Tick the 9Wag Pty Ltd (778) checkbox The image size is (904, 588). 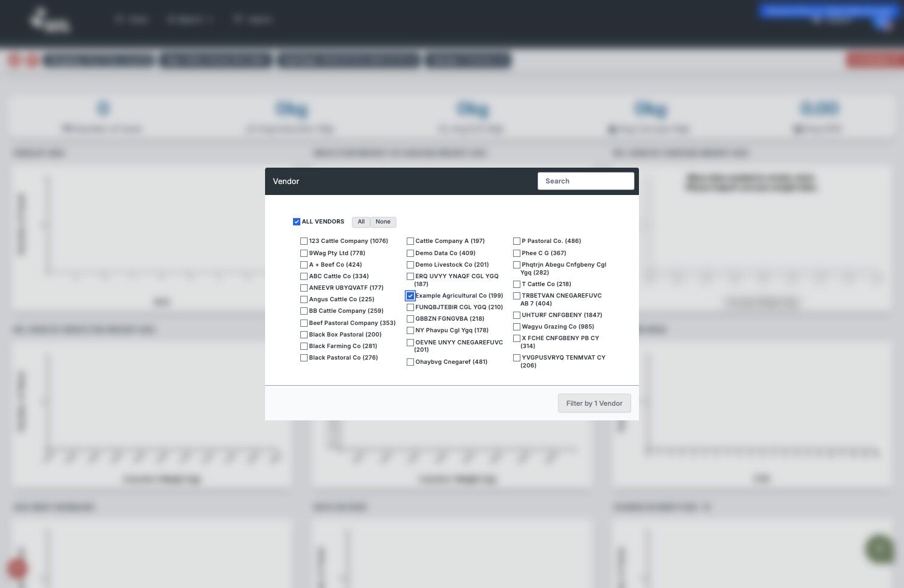pos(304,253)
